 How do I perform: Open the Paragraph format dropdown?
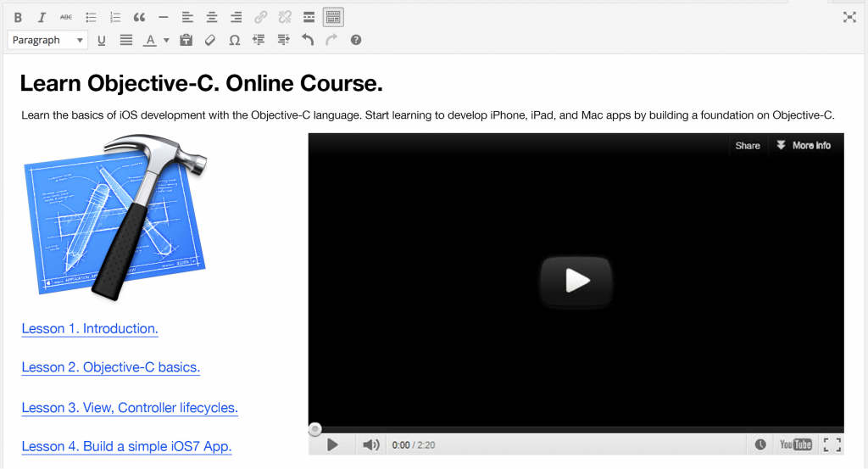click(x=47, y=40)
